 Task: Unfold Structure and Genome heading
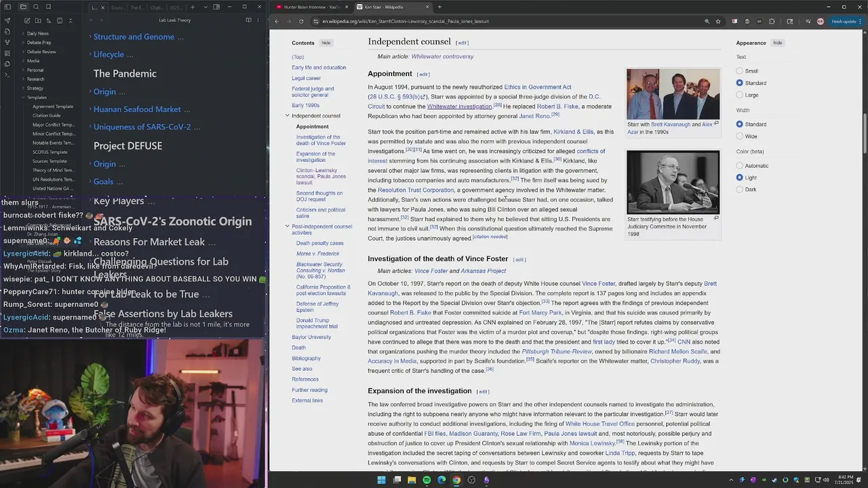90,37
